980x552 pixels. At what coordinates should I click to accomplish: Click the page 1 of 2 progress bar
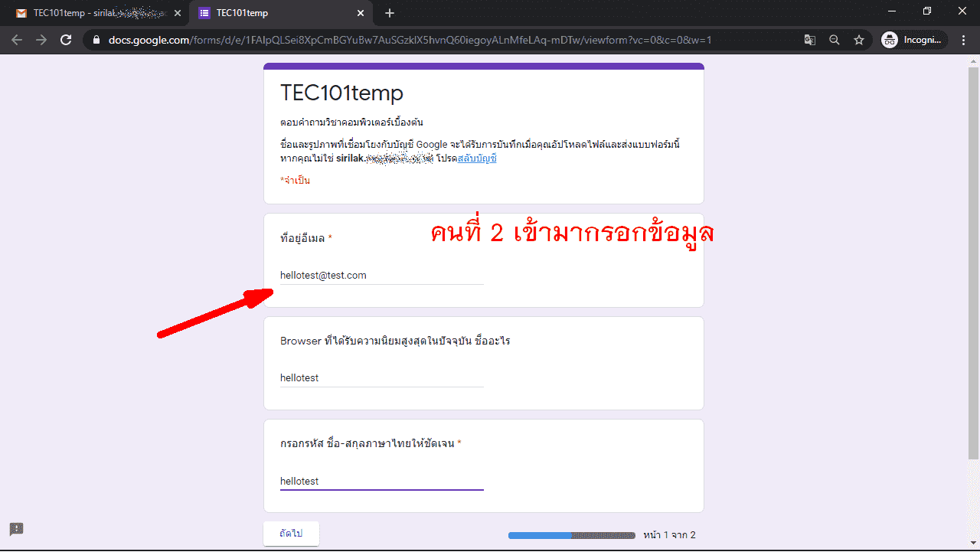[x=571, y=535]
